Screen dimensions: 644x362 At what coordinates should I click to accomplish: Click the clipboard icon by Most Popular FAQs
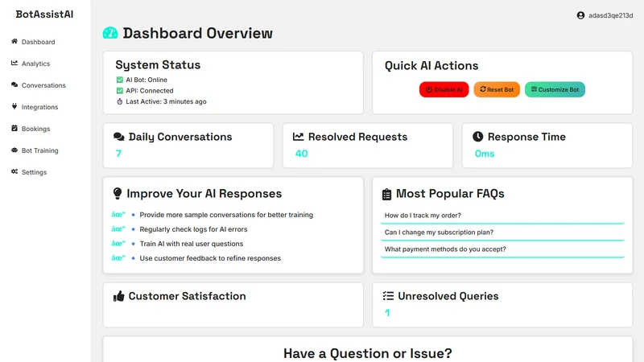[386, 194]
